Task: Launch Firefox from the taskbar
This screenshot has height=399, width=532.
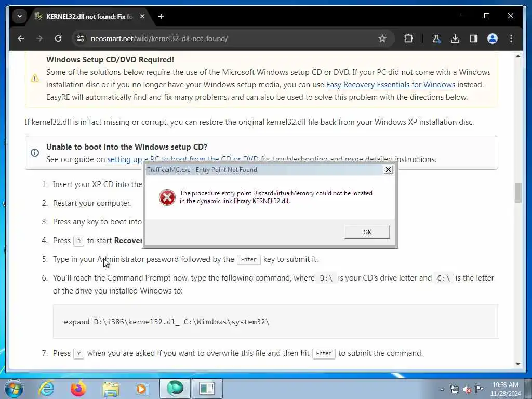Action: coord(78,389)
